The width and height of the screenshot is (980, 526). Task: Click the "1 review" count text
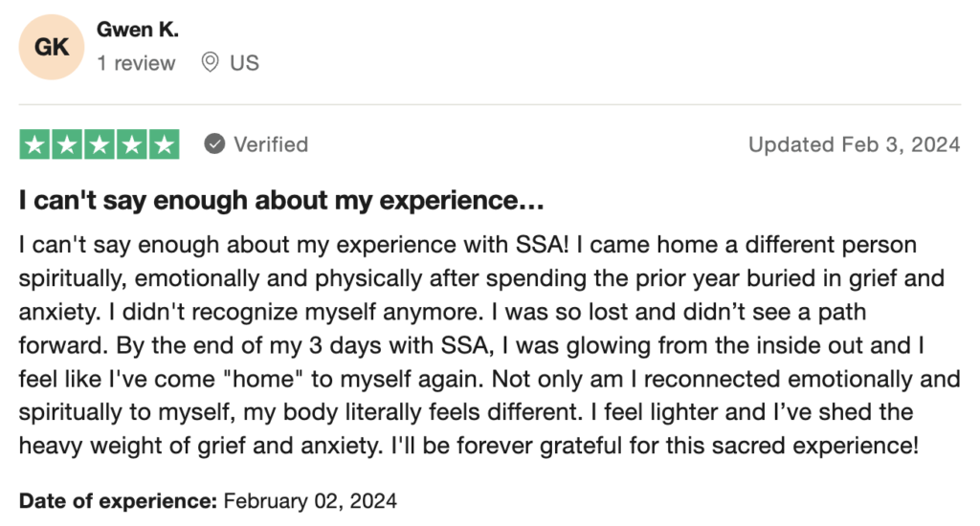(x=136, y=63)
